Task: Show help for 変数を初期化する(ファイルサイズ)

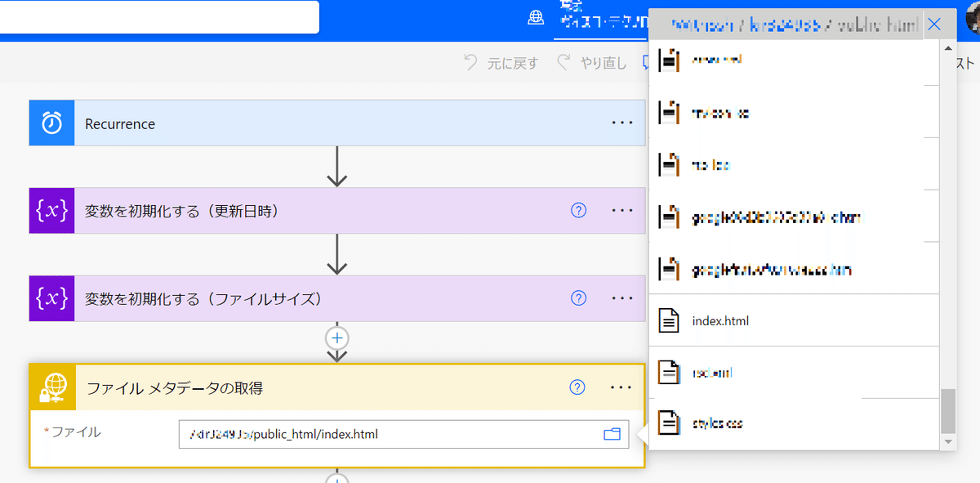Action: pyautogui.click(x=579, y=297)
